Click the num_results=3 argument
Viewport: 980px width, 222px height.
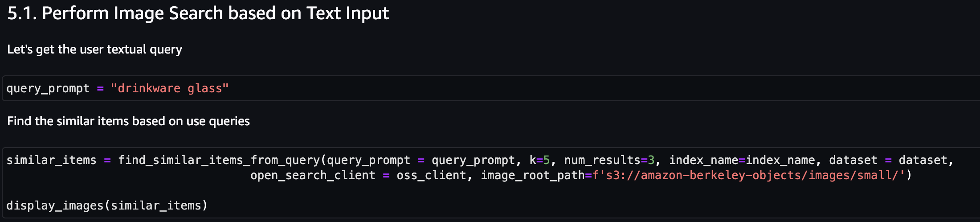[x=609, y=160]
